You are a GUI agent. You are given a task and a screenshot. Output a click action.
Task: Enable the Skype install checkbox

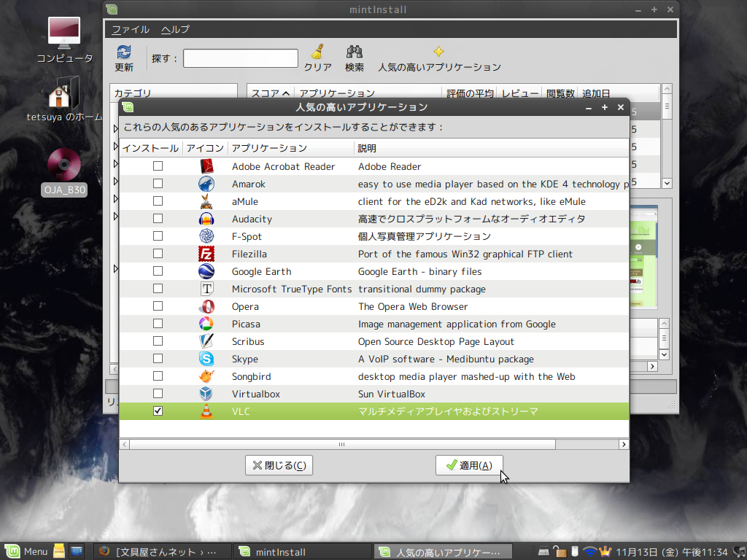pyautogui.click(x=158, y=359)
